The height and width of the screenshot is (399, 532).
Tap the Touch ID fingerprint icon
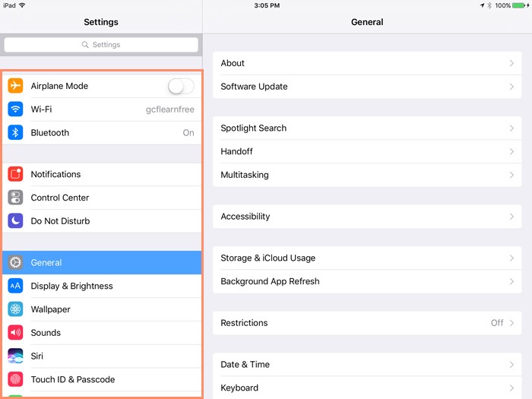[15, 379]
